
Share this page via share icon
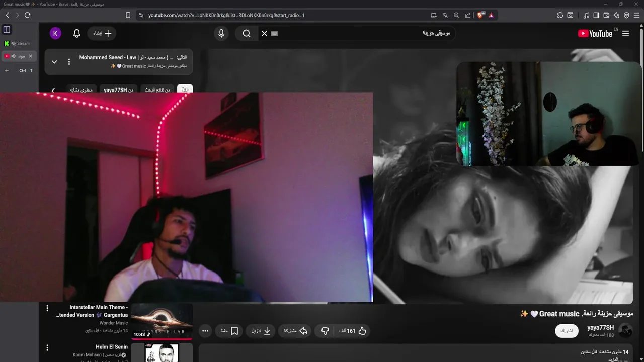[468, 15]
